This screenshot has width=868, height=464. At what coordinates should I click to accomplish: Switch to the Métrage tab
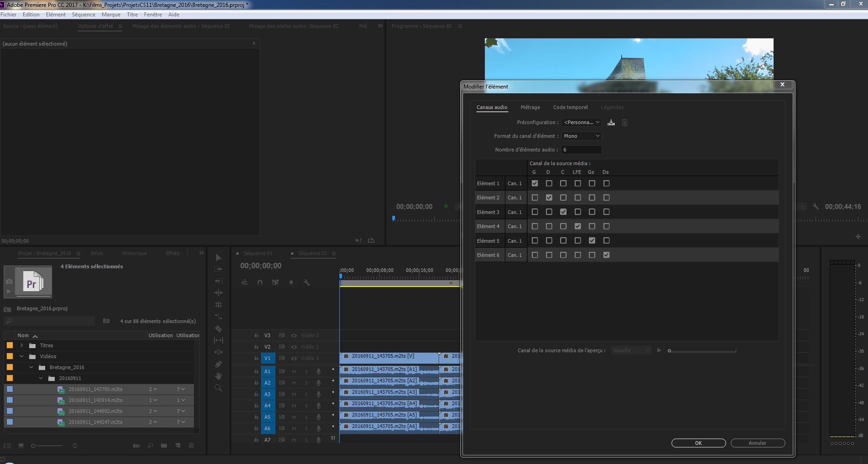coord(530,107)
